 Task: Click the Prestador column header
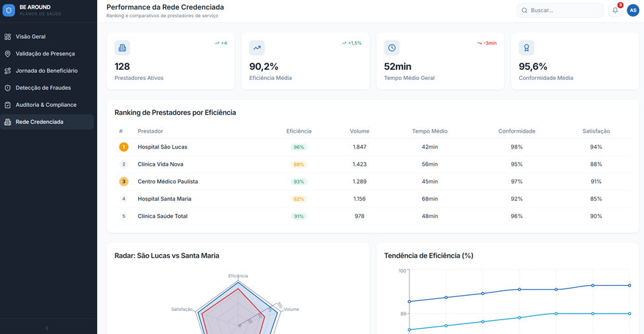coord(151,131)
